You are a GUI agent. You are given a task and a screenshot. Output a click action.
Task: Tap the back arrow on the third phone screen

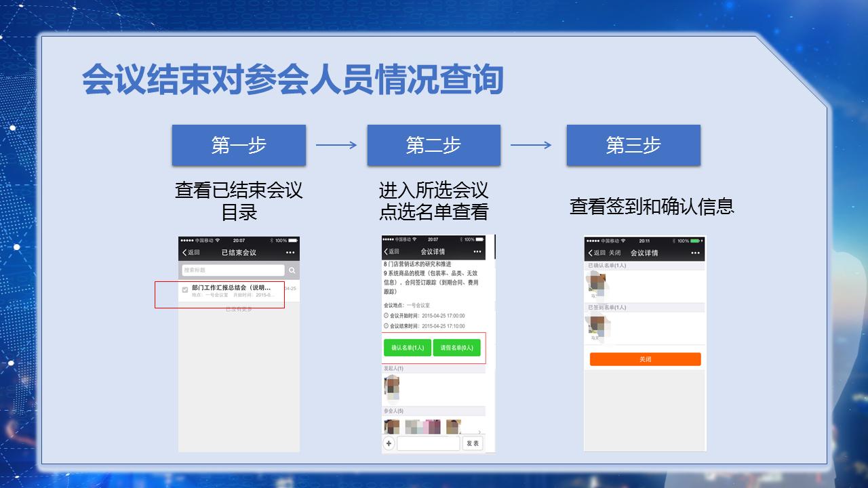pos(590,252)
